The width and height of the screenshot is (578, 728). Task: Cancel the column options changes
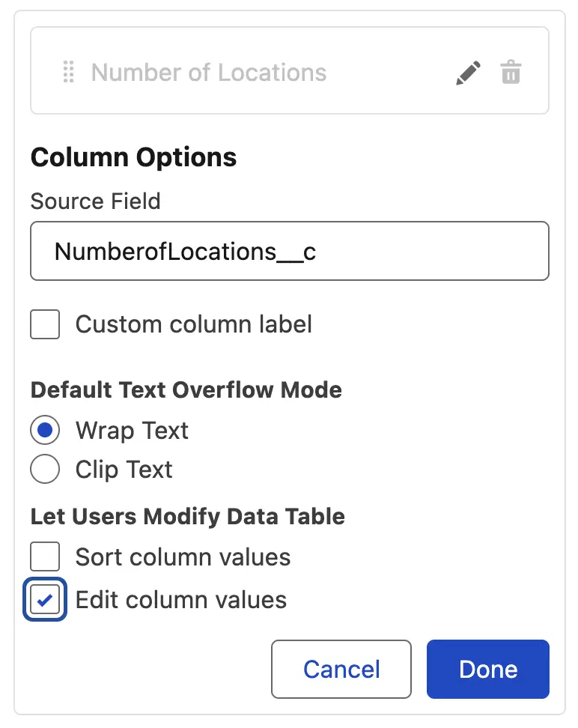tap(341, 669)
